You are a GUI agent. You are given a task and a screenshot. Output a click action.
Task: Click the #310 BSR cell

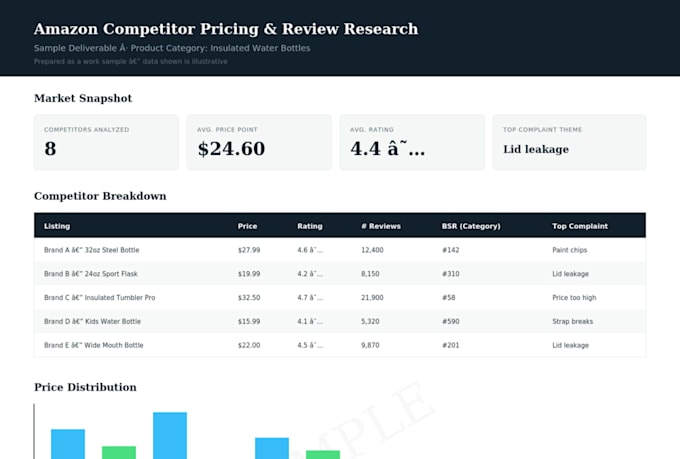[451, 274]
